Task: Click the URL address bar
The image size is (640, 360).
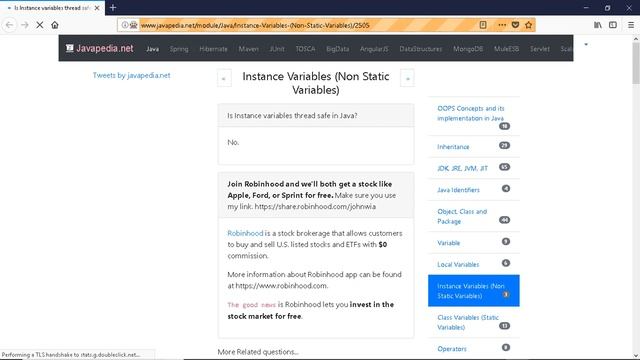Action: [308, 25]
